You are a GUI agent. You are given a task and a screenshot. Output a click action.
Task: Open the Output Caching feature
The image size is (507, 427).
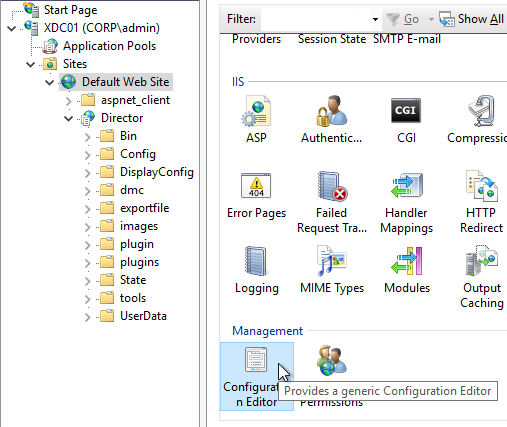coord(482,261)
